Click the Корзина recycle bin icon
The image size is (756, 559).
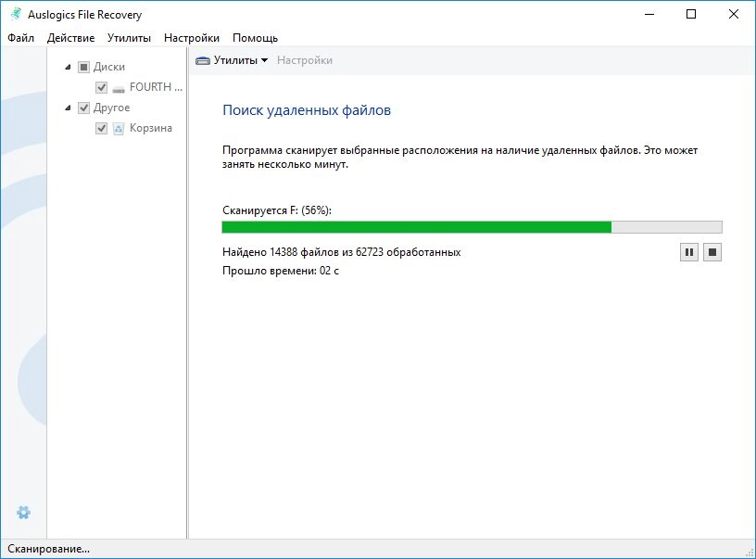pos(119,129)
